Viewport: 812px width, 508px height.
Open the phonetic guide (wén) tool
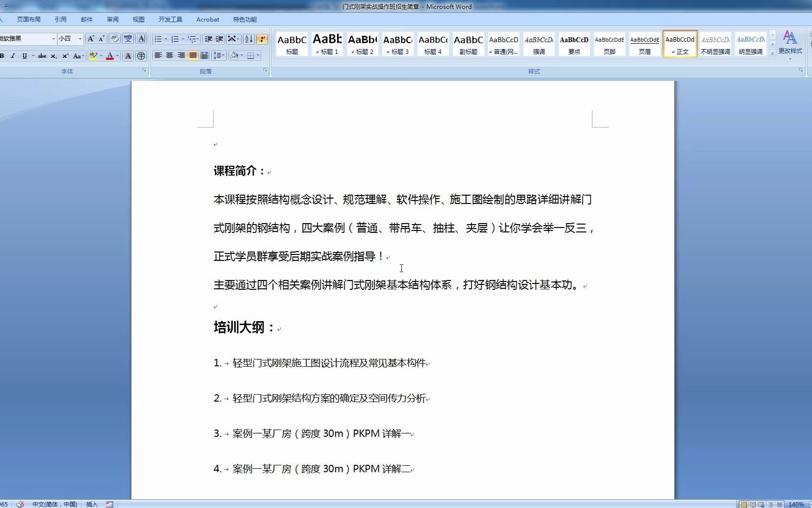click(x=128, y=38)
